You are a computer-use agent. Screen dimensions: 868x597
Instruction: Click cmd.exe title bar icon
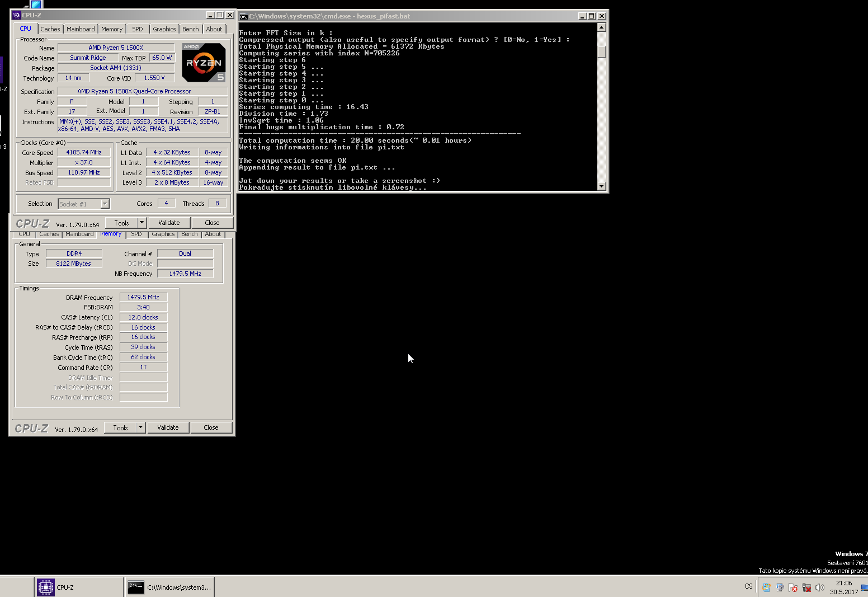coord(244,16)
